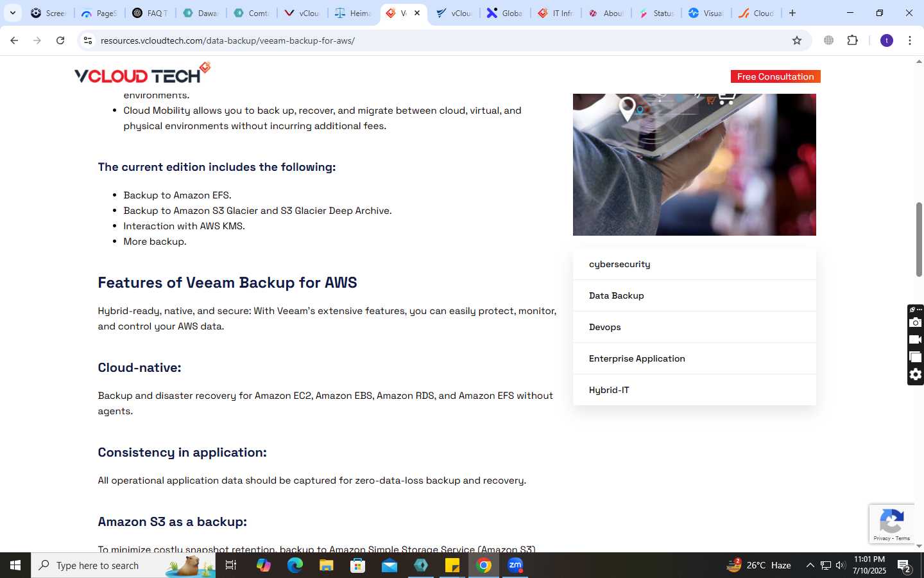This screenshot has width=924, height=578.
Task: Open the Devops category link
Action: click(x=604, y=327)
